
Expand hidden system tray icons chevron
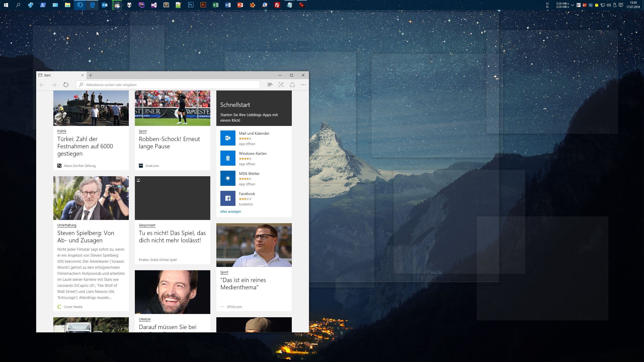(573, 5)
